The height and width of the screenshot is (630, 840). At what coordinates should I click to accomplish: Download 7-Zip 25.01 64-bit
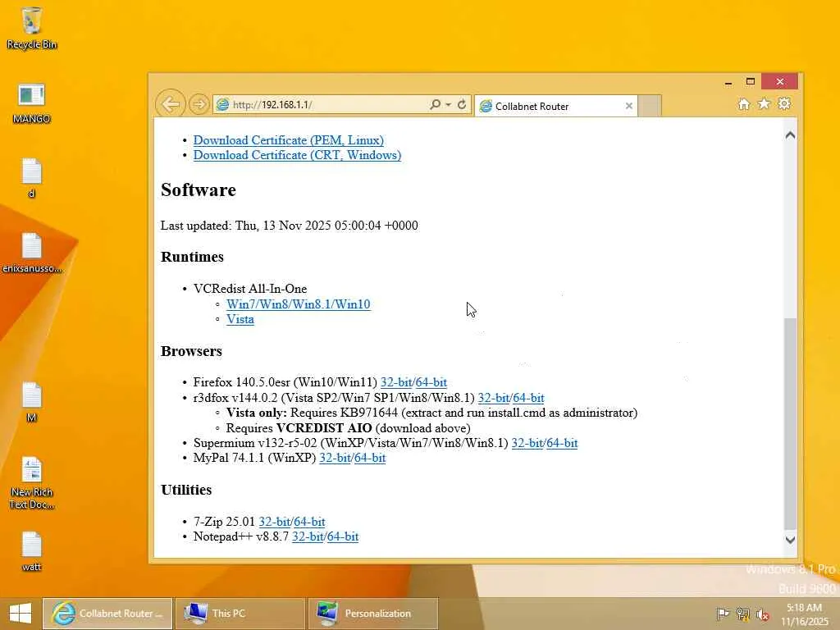(x=309, y=522)
